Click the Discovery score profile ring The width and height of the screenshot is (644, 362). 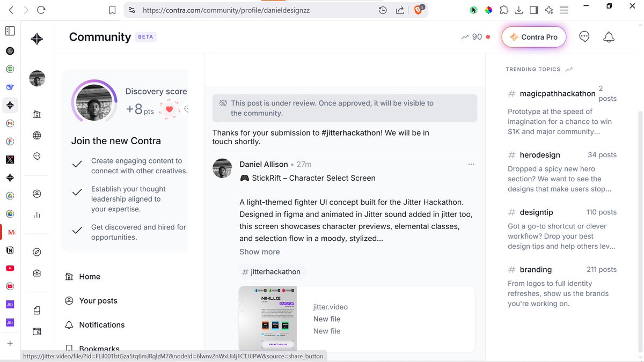point(94,102)
